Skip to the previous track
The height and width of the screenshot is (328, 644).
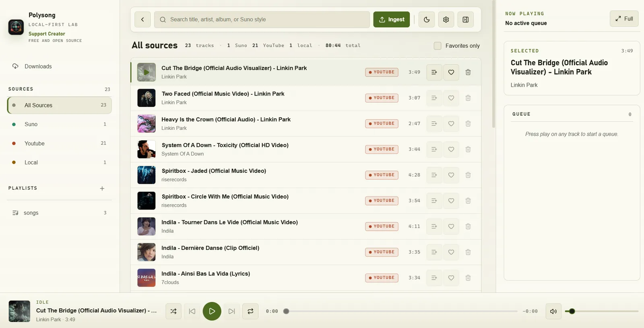(192, 311)
